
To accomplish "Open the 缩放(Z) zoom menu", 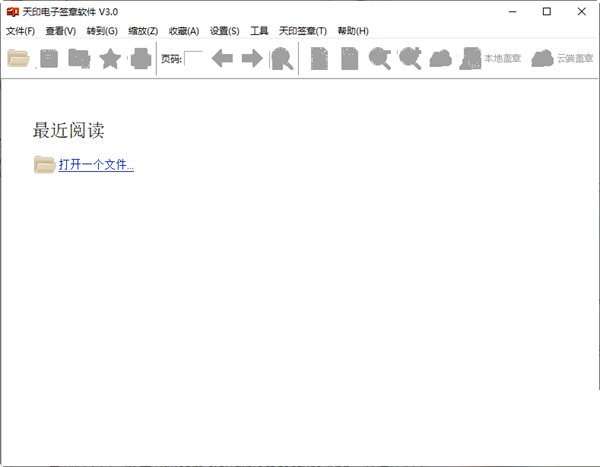I will pos(142,31).
